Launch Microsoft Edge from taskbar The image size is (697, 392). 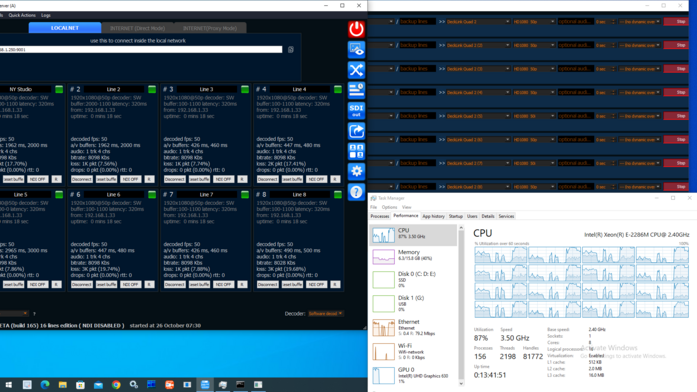click(45, 384)
